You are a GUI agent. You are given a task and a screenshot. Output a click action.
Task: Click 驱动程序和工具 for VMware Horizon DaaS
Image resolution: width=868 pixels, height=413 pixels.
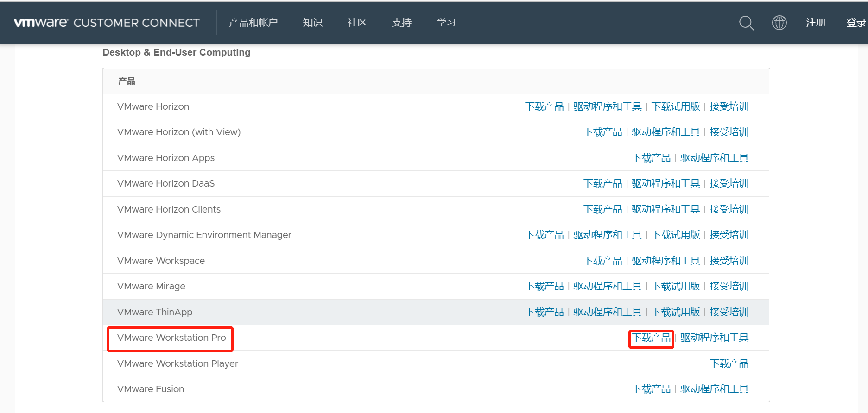666,183
